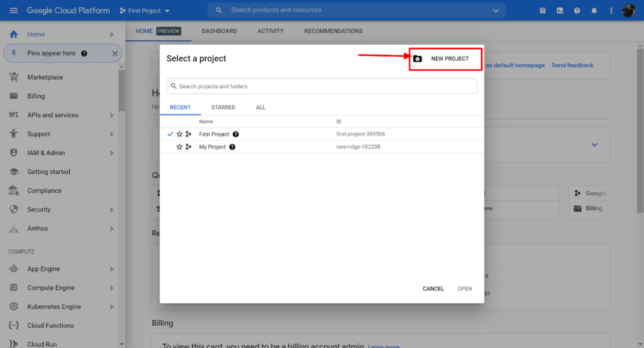Screen dimensions: 644x348
Task: Switch to the ALL tab
Action: (260, 107)
